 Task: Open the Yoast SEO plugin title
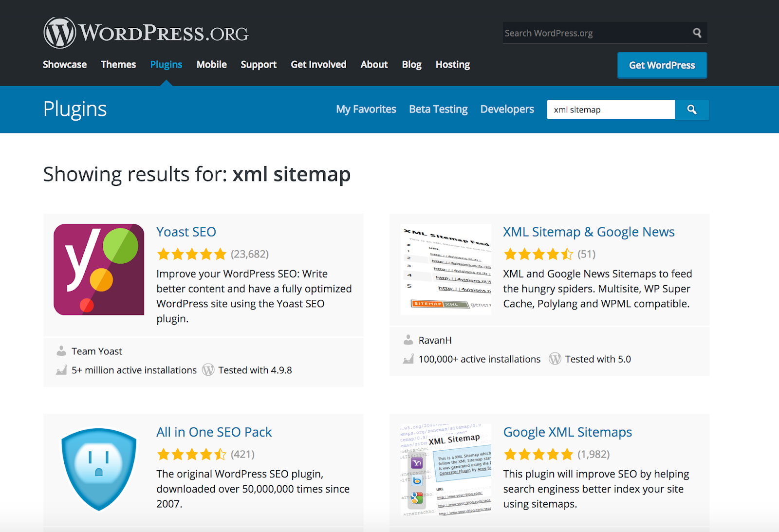click(186, 232)
